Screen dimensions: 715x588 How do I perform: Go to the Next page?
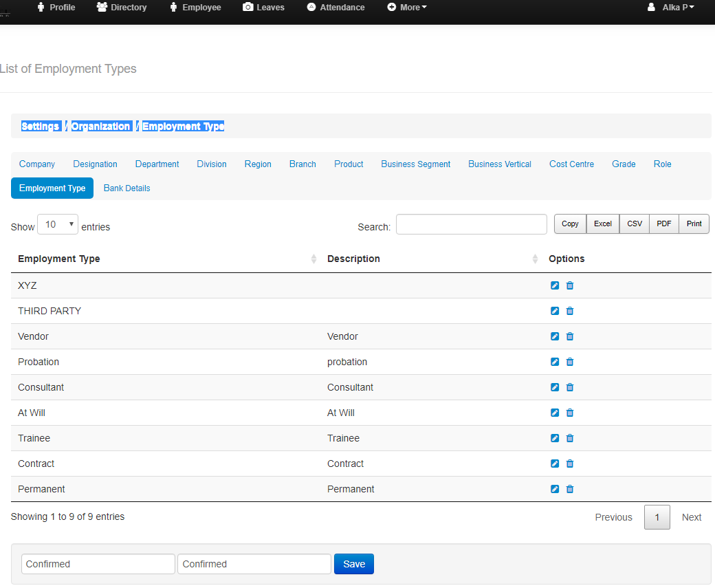pyautogui.click(x=691, y=517)
